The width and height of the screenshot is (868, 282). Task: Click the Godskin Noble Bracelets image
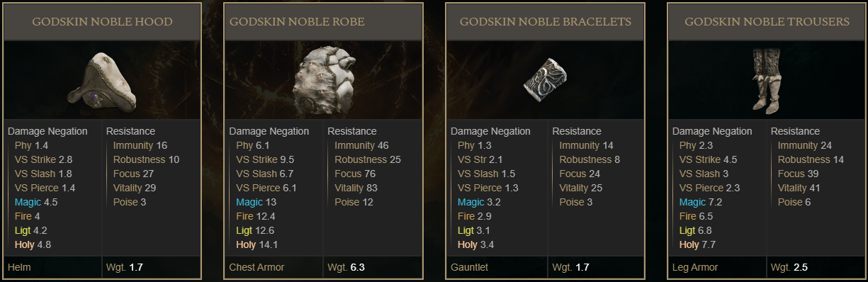point(545,80)
